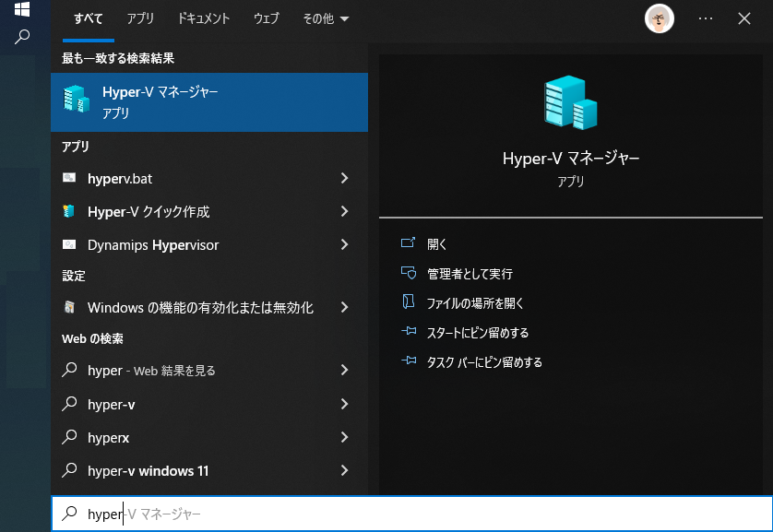
Task: Click the Hyper-V マネージャー best match icon
Action: (77, 99)
